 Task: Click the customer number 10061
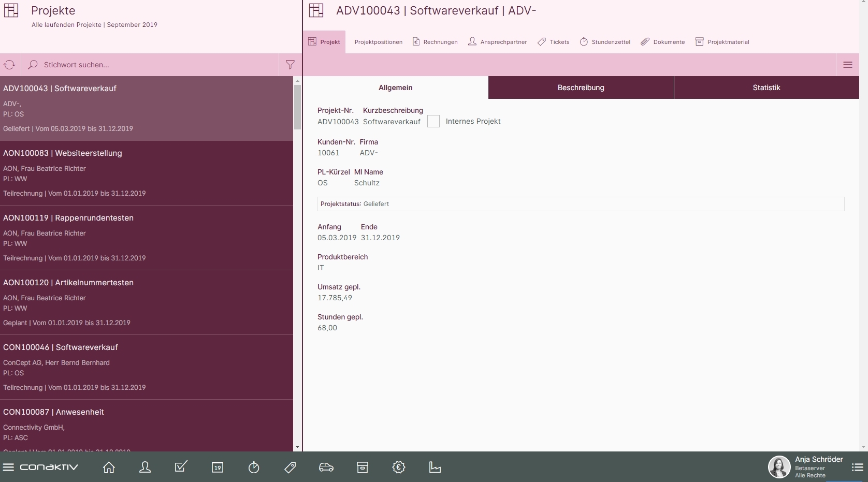coord(328,153)
